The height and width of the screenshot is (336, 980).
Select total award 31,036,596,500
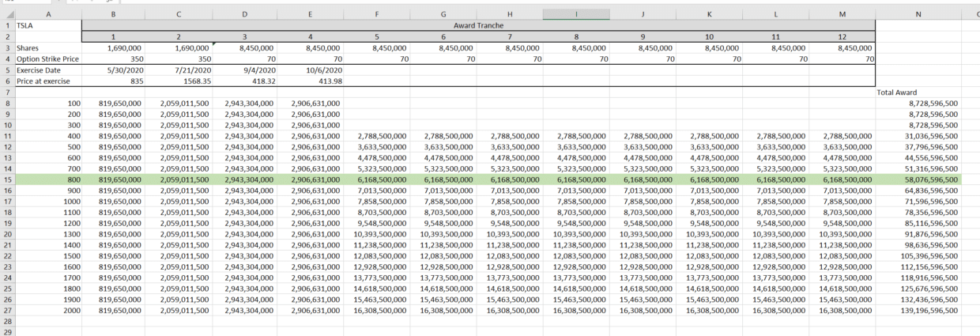point(918,136)
